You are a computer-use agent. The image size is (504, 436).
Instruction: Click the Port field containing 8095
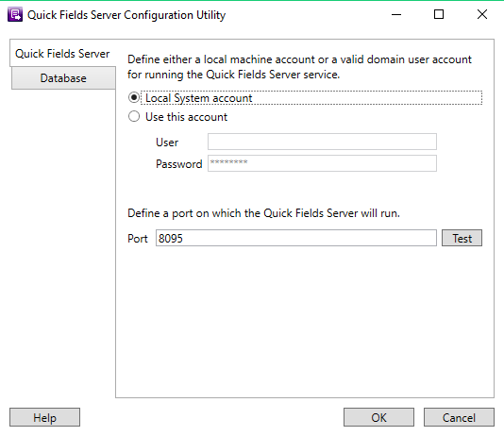pos(296,238)
